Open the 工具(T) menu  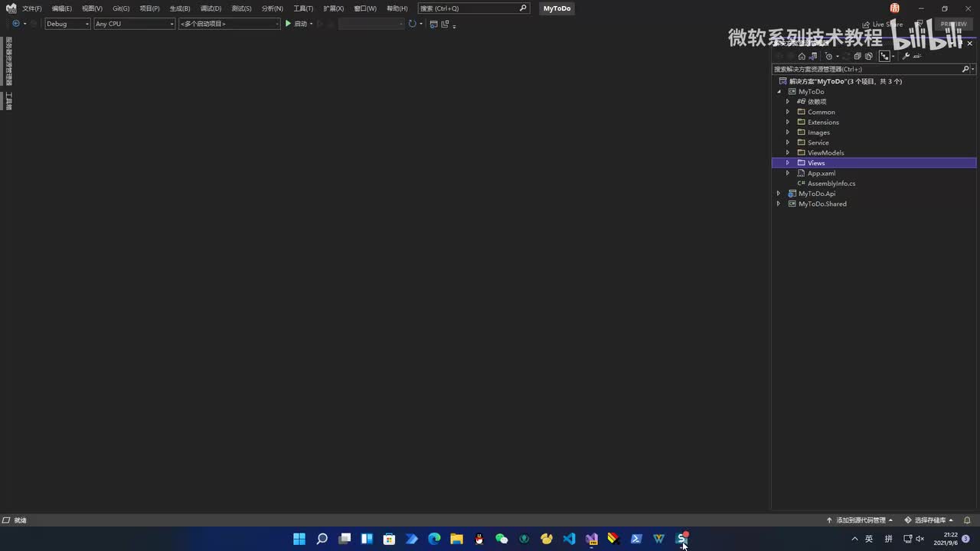pyautogui.click(x=303, y=8)
